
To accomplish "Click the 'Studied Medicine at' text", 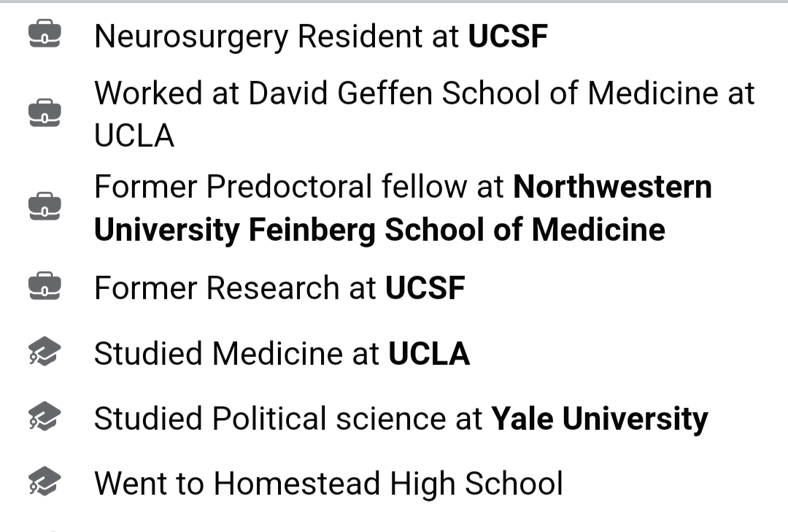I will point(236,353).
